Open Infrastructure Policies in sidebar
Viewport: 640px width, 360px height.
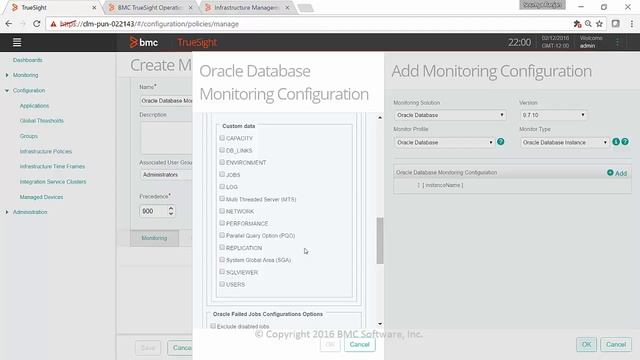(46, 151)
